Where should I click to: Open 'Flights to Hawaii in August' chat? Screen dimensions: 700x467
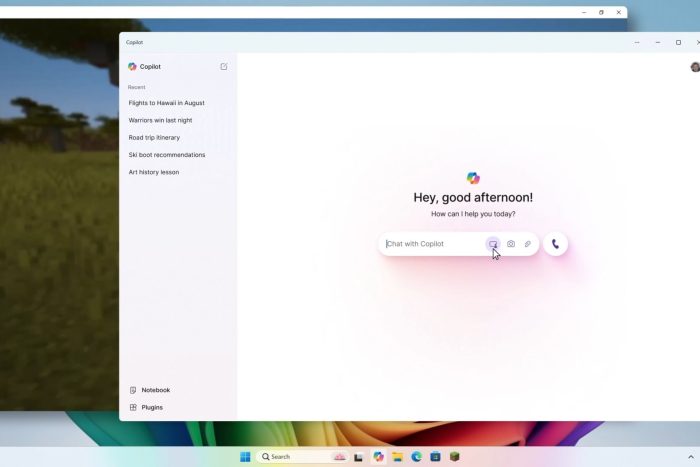[x=167, y=103]
